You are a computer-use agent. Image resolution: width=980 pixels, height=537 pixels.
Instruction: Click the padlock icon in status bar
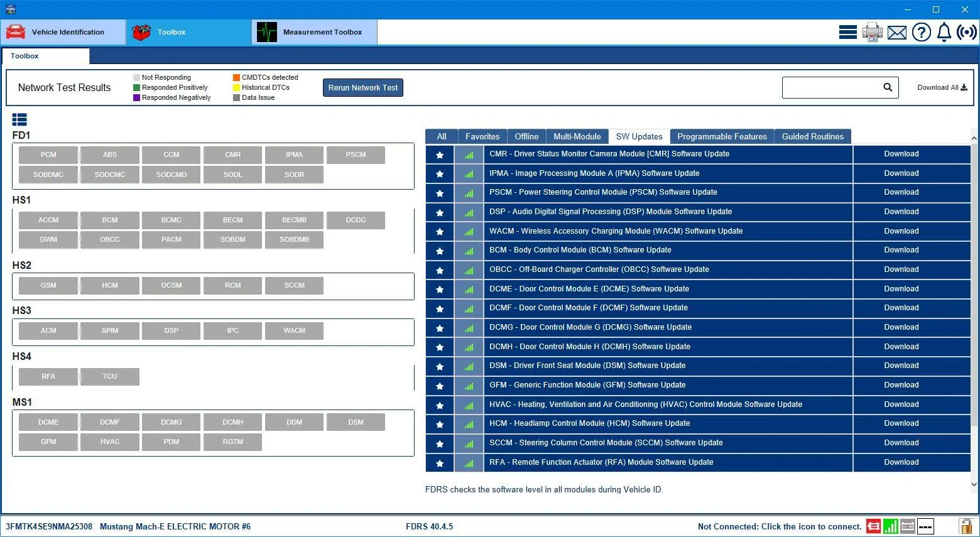(x=966, y=526)
